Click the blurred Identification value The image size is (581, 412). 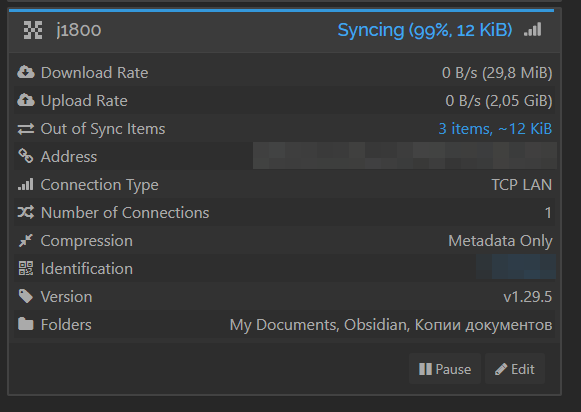[516, 267]
